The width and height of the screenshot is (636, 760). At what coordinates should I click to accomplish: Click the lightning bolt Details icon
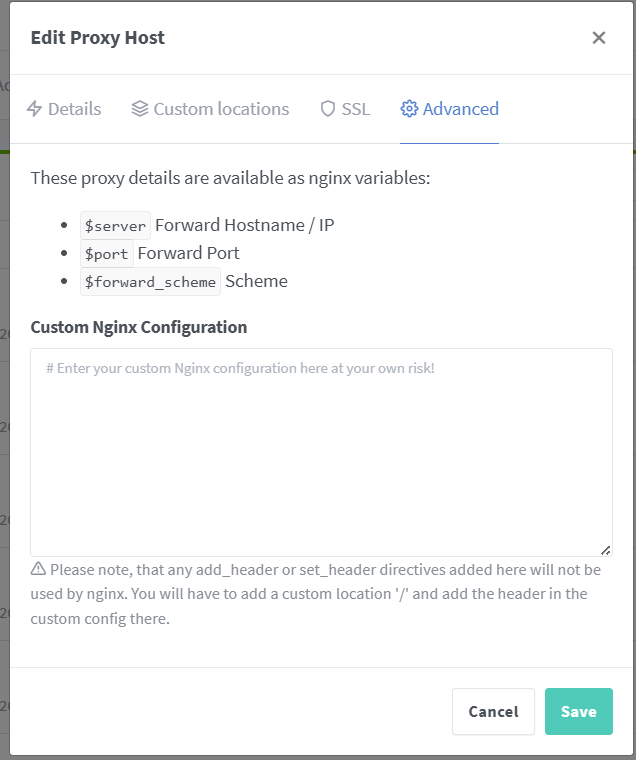tap(34, 109)
